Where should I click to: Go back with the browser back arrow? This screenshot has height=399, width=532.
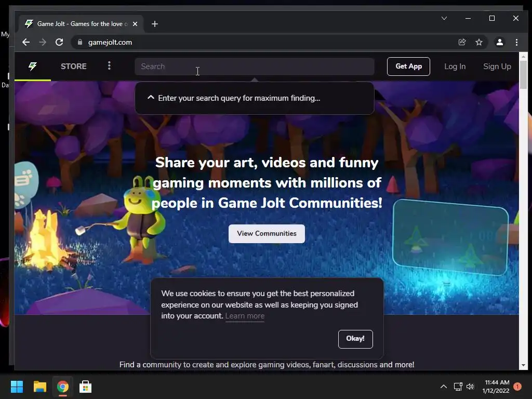26,42
